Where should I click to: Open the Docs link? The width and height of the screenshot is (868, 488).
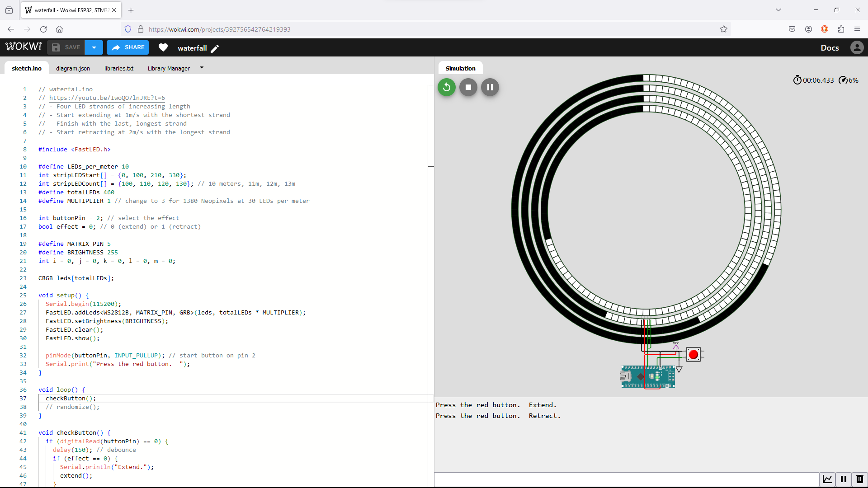[x=830, y=47]
